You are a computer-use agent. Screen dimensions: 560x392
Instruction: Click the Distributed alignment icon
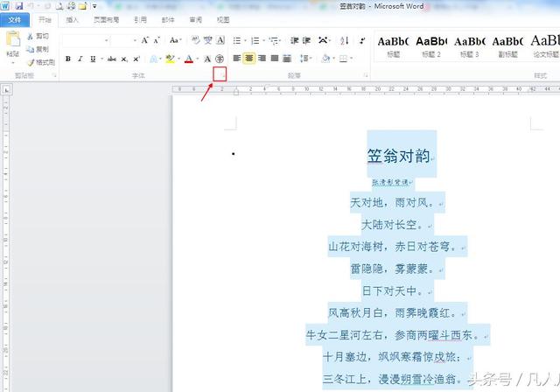click(287, 59)
